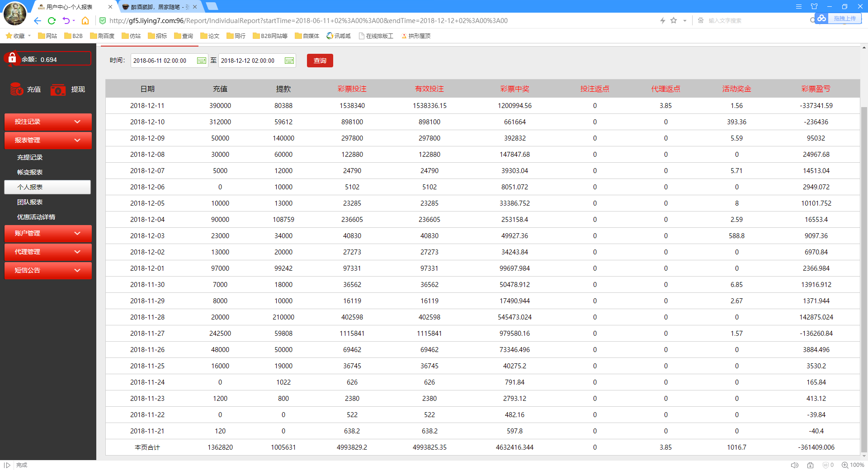Expand the 账户管理 menu section
The width and height of the screenshot is (868, 470).
pyautogui.click(x=48, y=233)
